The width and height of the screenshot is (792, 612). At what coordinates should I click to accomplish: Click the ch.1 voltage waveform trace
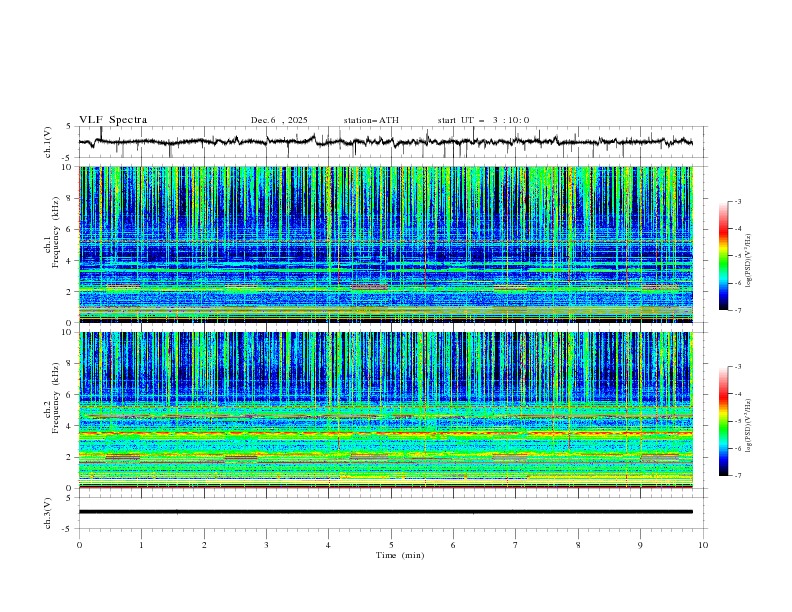385,142
